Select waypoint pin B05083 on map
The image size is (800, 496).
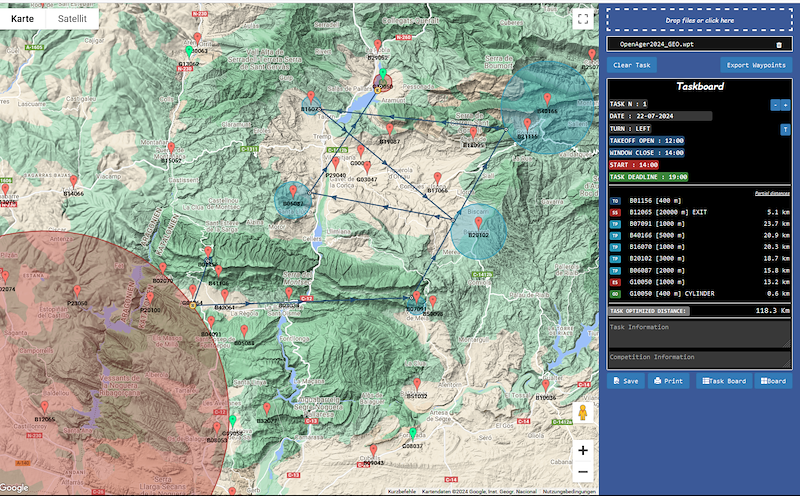pos(244,331)
